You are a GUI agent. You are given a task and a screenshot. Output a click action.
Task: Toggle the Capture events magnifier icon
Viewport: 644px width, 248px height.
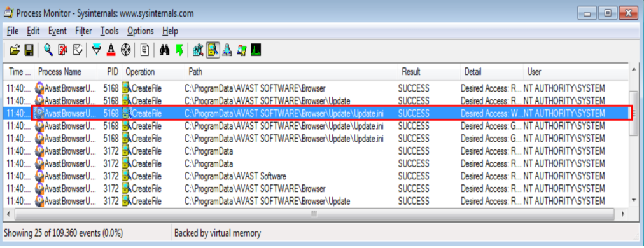coord(48,50)
